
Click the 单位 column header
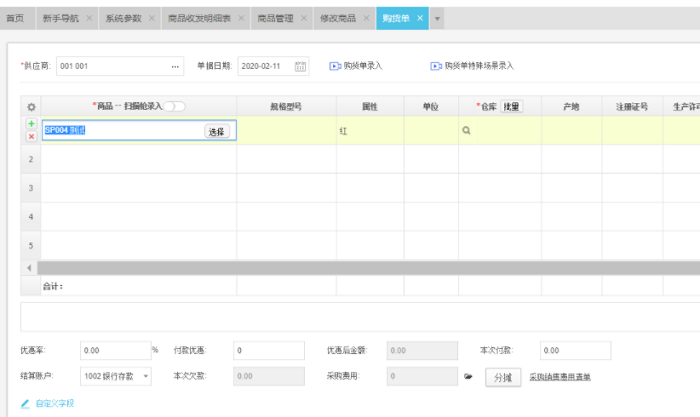click(431, 107)
